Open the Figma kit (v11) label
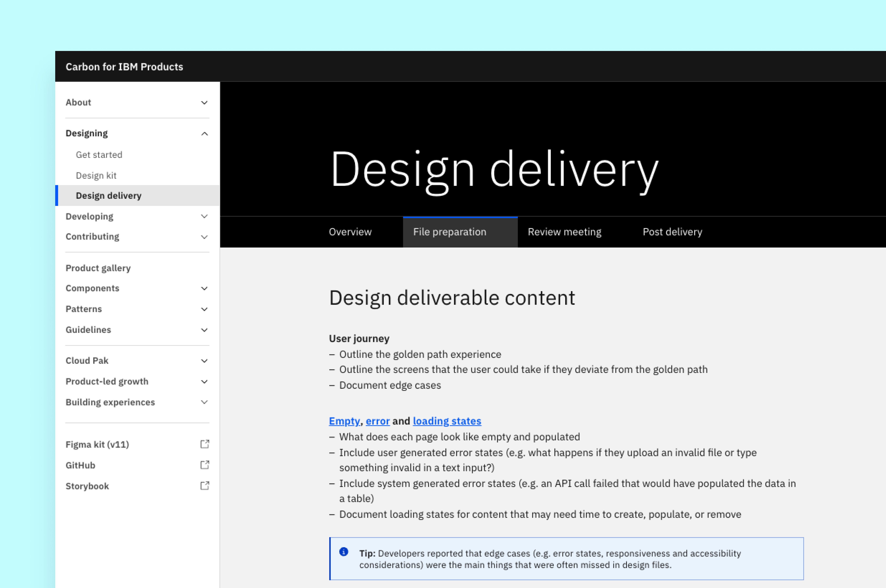Viewport: 886px width, 588px height. click(97, 444)
